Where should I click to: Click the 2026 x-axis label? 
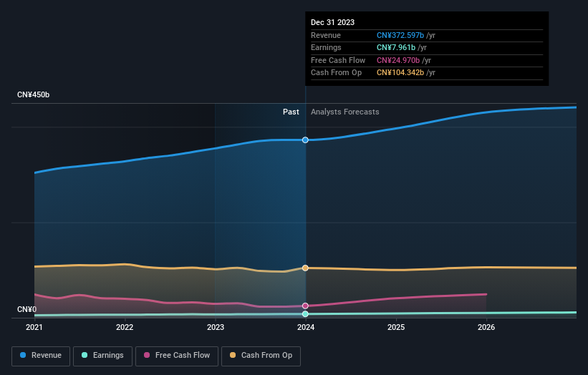pyautogui.click(x=486, y=327)
